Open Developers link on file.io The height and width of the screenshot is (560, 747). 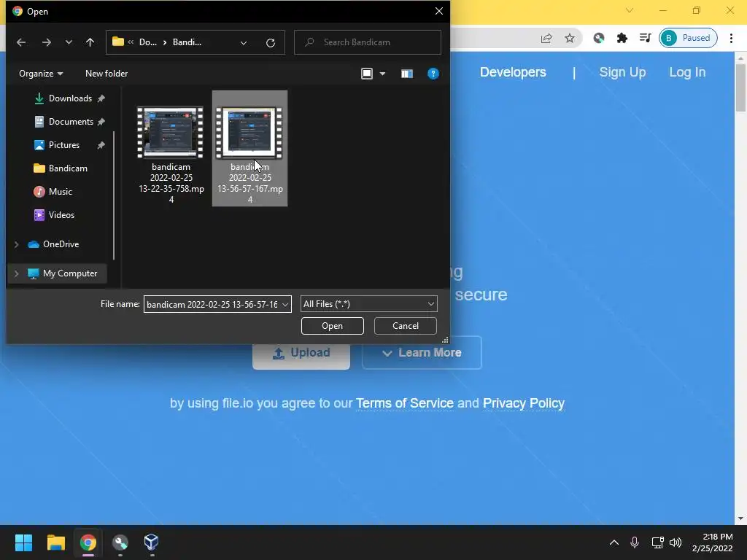513,72
